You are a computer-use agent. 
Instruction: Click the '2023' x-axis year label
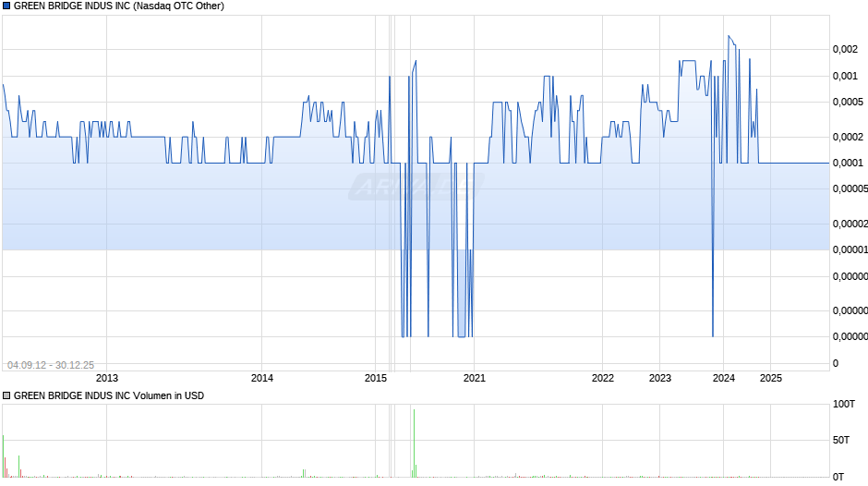[660, 378]
